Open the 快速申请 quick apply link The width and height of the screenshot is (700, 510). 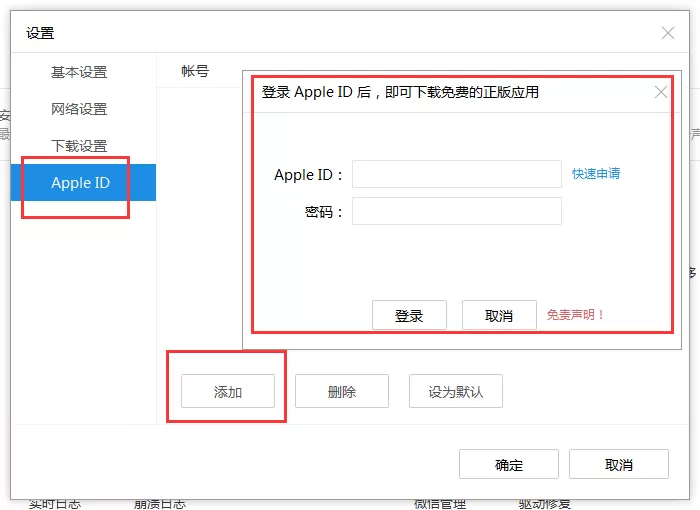pyautogui.click(x=596, y=173)
